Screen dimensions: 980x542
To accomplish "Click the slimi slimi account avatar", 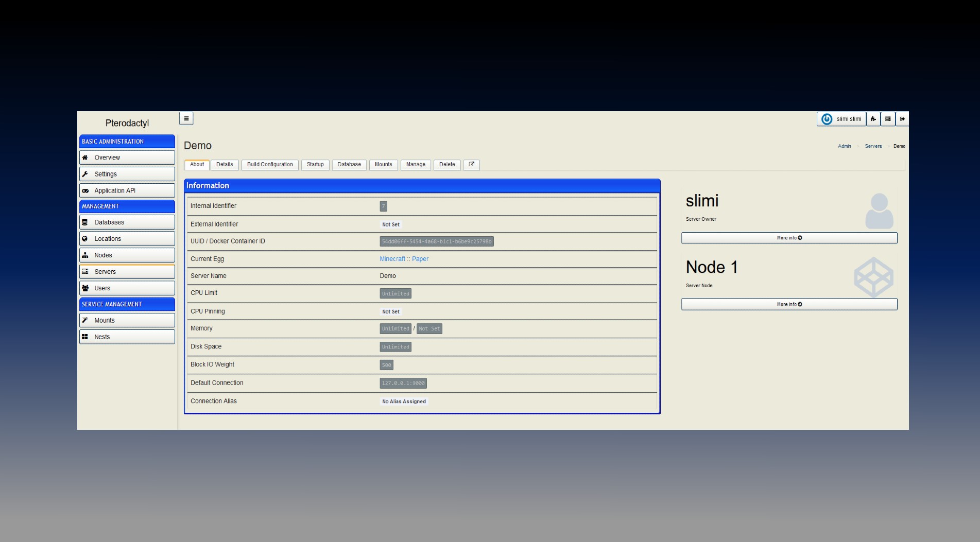I will coord(827,119).
